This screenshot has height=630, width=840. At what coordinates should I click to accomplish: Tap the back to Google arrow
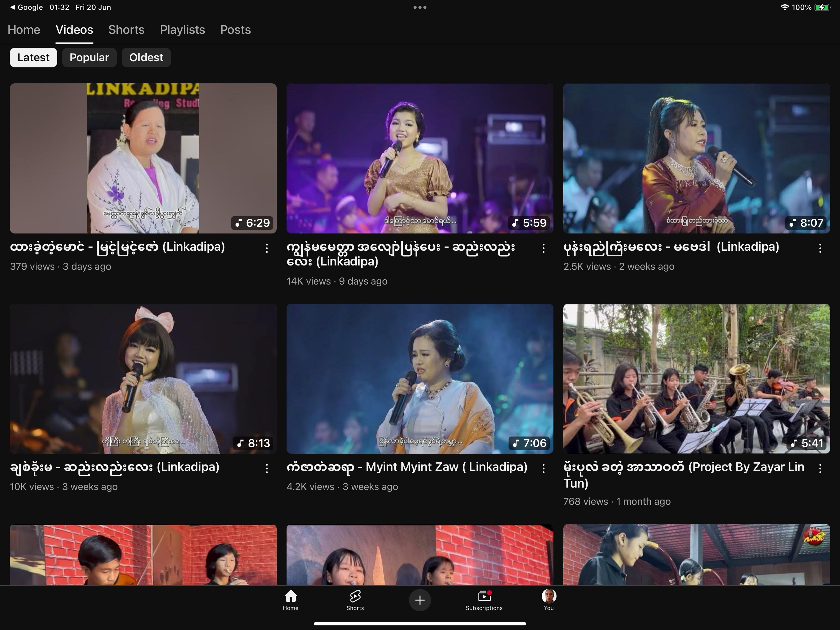click(13, 7)
